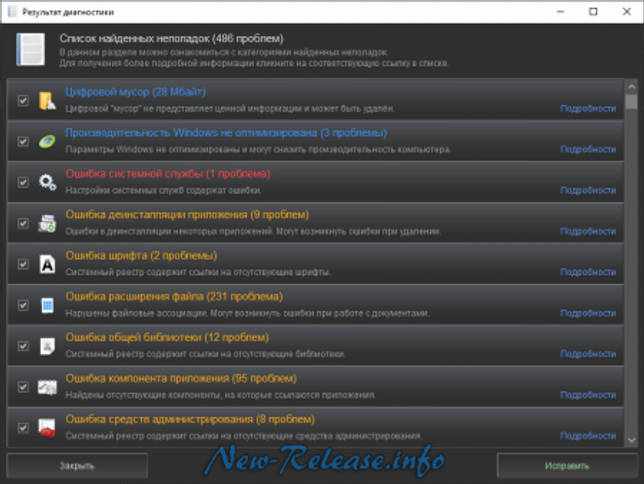The width and height of the screenshot is (644, 484).
Task: Open Подробности for Цифровой мусор
Action: [588, 108]
